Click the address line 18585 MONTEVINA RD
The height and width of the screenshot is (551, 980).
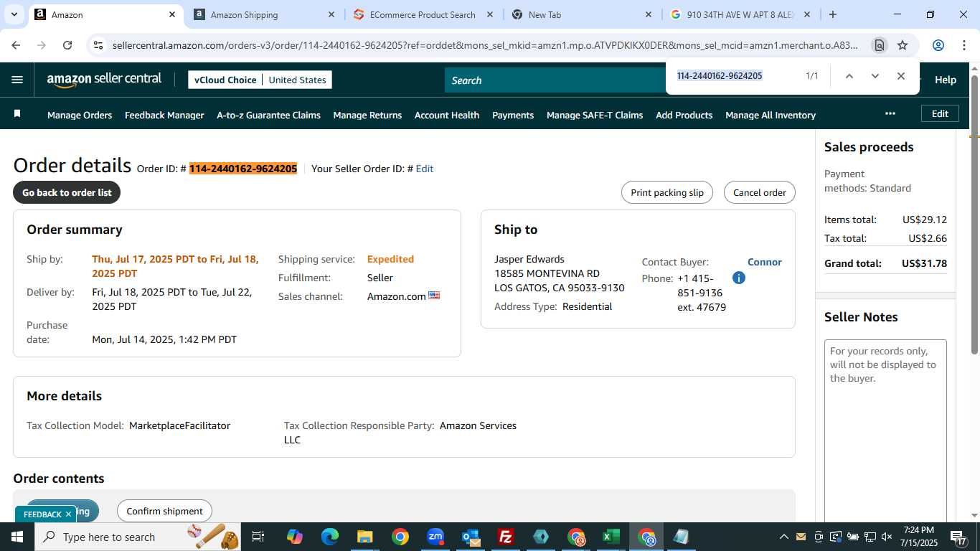(547, 273)
